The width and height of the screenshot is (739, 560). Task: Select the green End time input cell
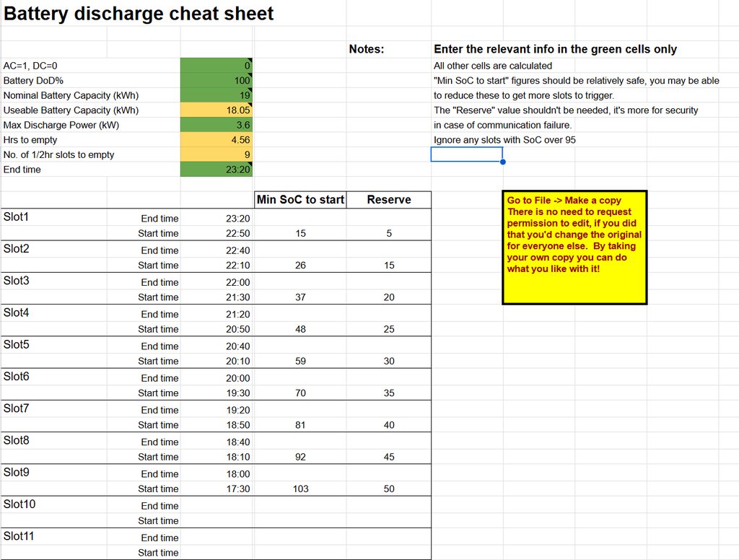pos(217,170)
